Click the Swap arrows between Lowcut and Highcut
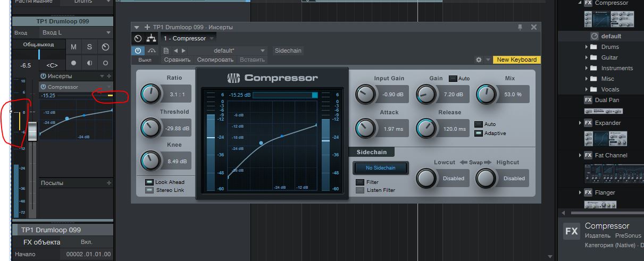The image size is (644, 261). point(476,162)
